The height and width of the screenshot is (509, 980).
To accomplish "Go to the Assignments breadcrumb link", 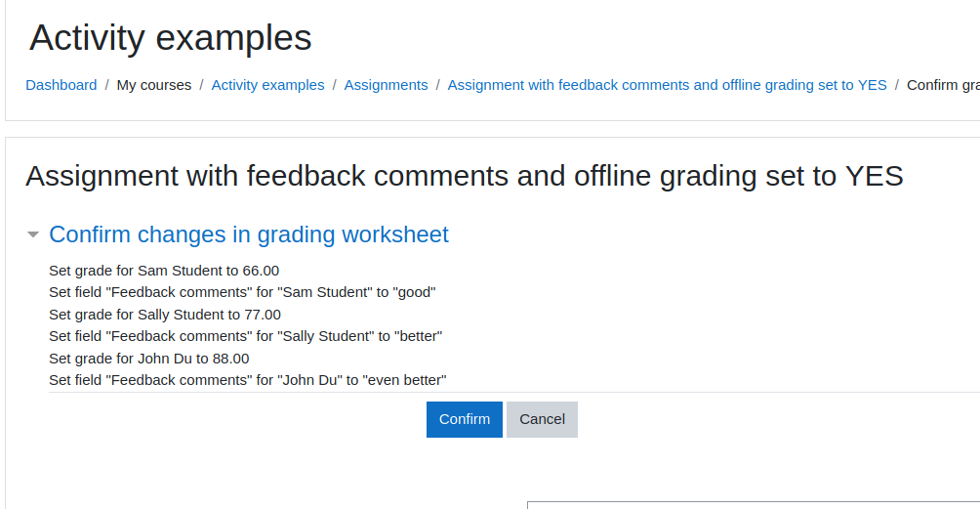I will pyautogui.click(x=386, y=85).
